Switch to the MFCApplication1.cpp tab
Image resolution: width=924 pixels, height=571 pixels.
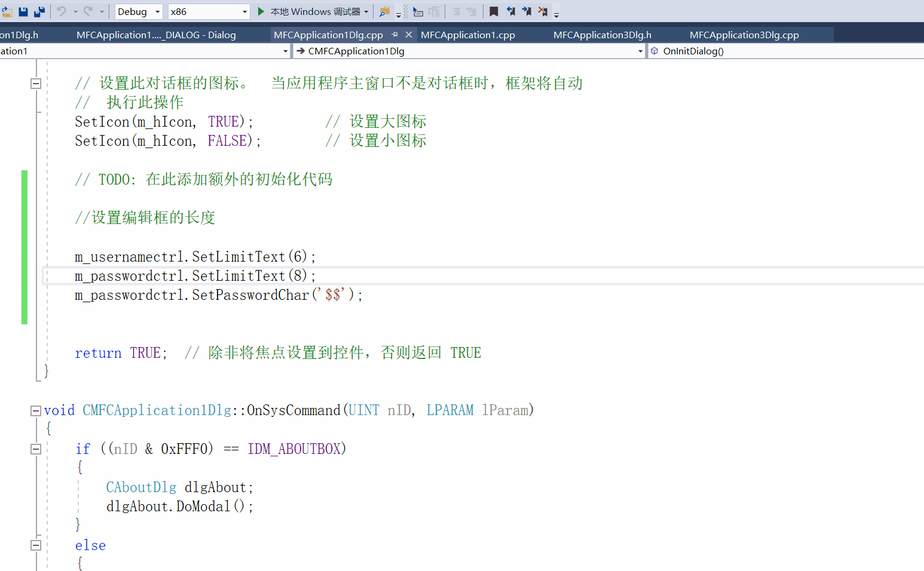468,35
